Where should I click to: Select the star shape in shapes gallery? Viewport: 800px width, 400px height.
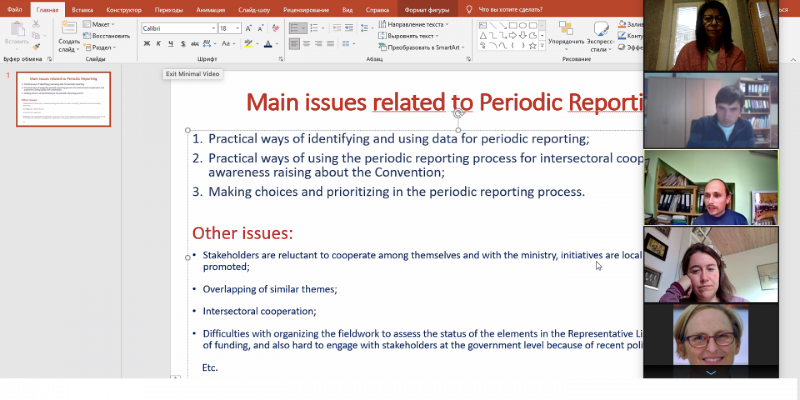tap(533, 45)
